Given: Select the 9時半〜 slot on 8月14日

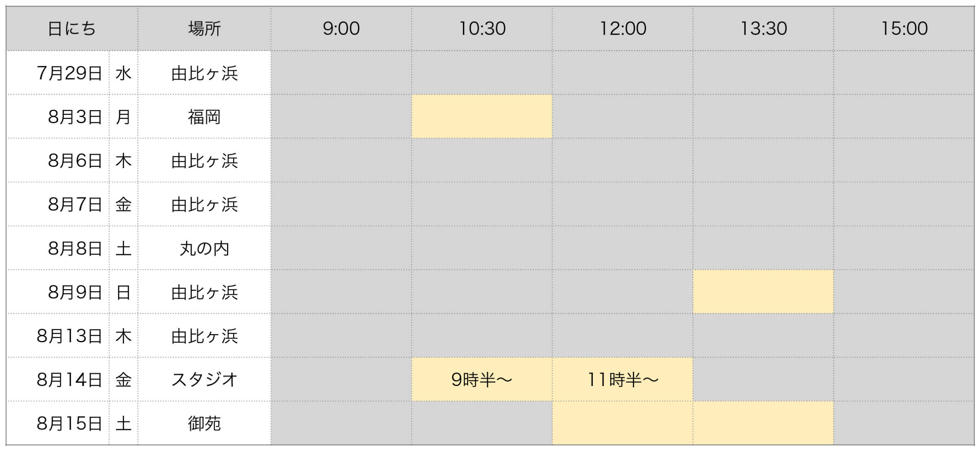Looking at the screenshot, I should click(x=482, y=380).
